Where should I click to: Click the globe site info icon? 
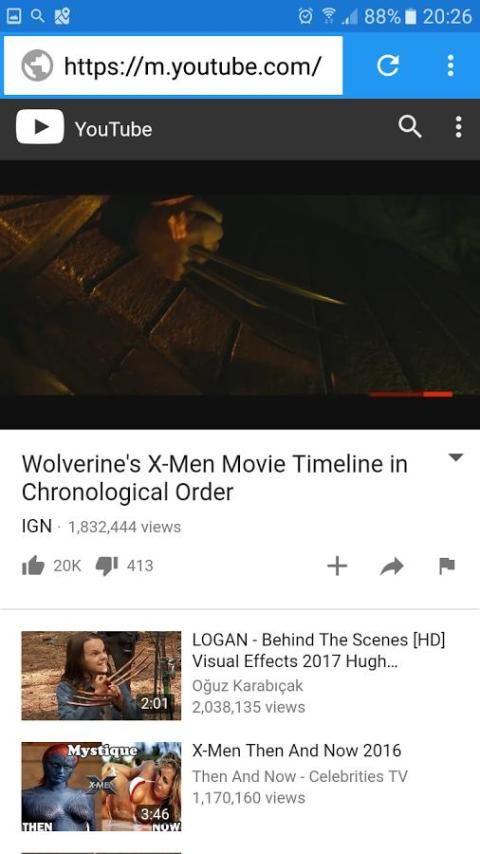[x=37, y=65]
